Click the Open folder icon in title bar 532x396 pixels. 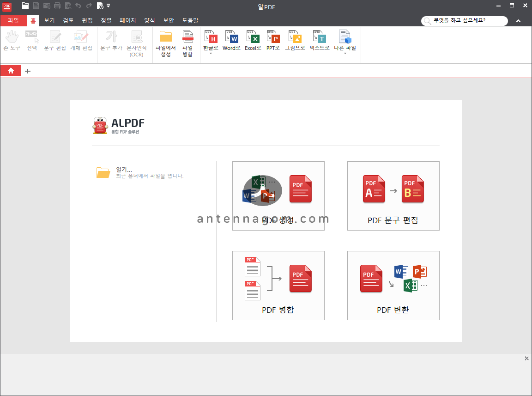coord(25,6)
